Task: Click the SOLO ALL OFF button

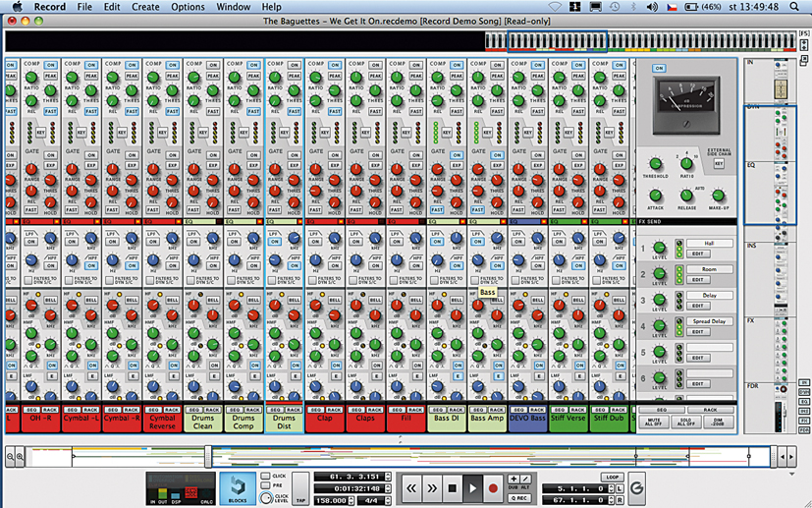Action: coord(686,423)
